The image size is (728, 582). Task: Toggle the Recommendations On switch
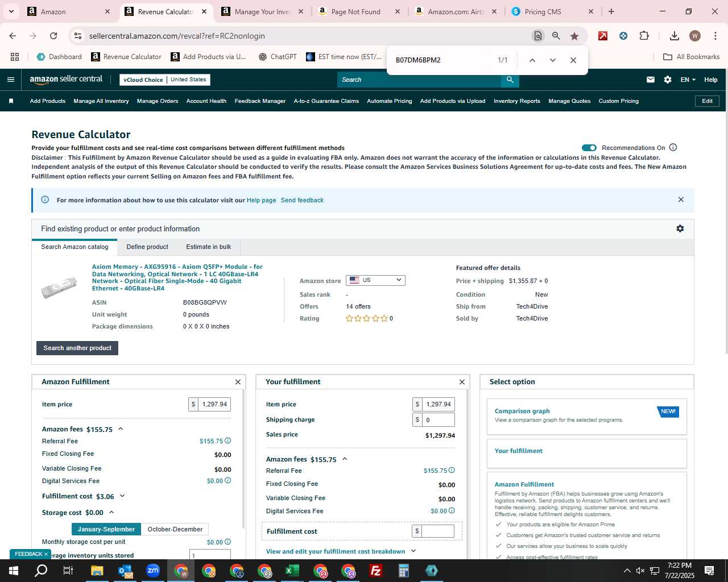point(589,148)
